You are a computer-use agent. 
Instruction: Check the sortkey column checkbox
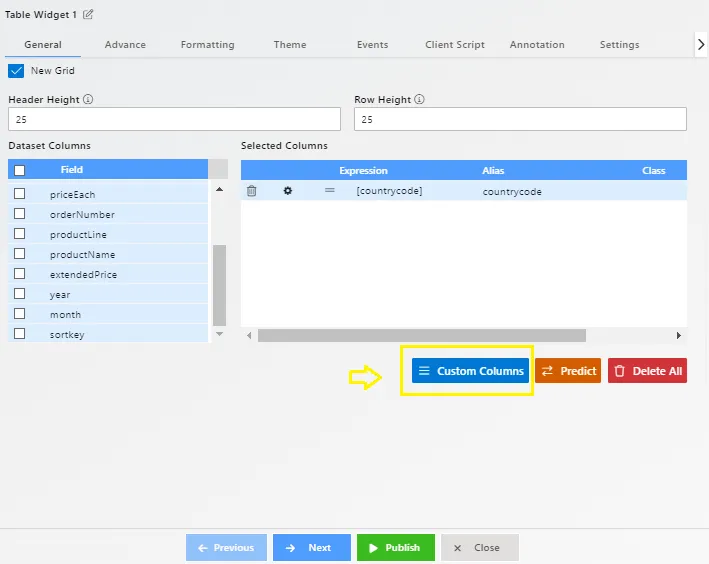tap(19, 333)
